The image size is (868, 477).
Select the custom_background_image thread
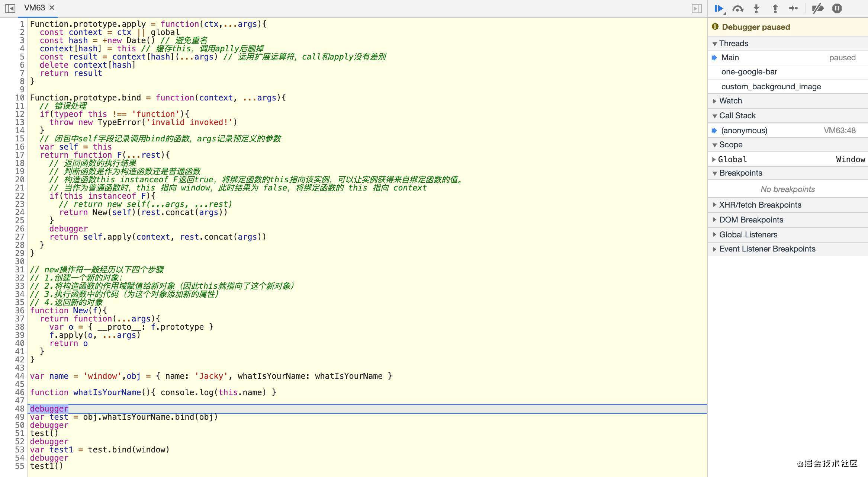(788, 86)
